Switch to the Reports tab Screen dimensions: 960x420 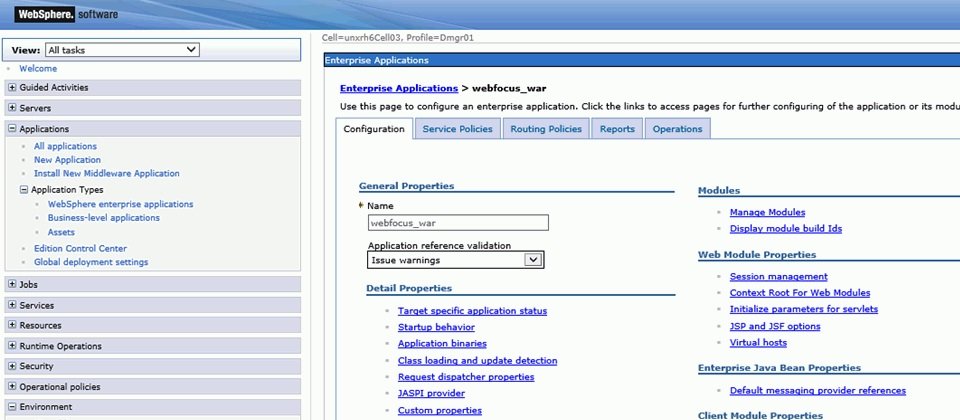617,129
